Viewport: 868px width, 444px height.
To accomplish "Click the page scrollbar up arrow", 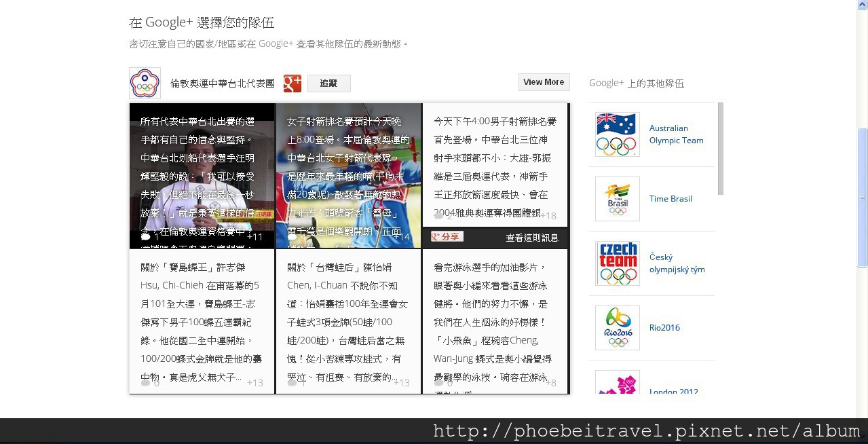I will pos(862,5).
